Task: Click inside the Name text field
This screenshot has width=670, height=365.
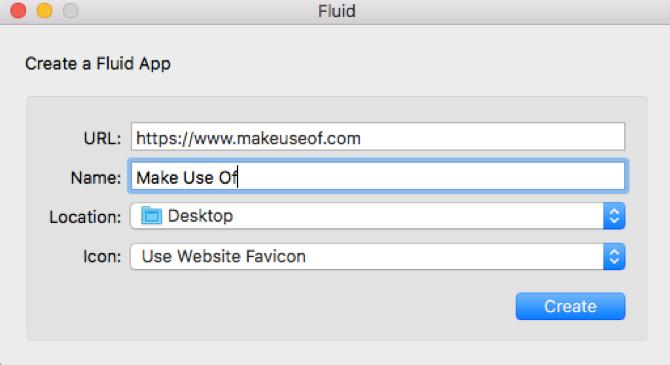Action: pos(378,176)
